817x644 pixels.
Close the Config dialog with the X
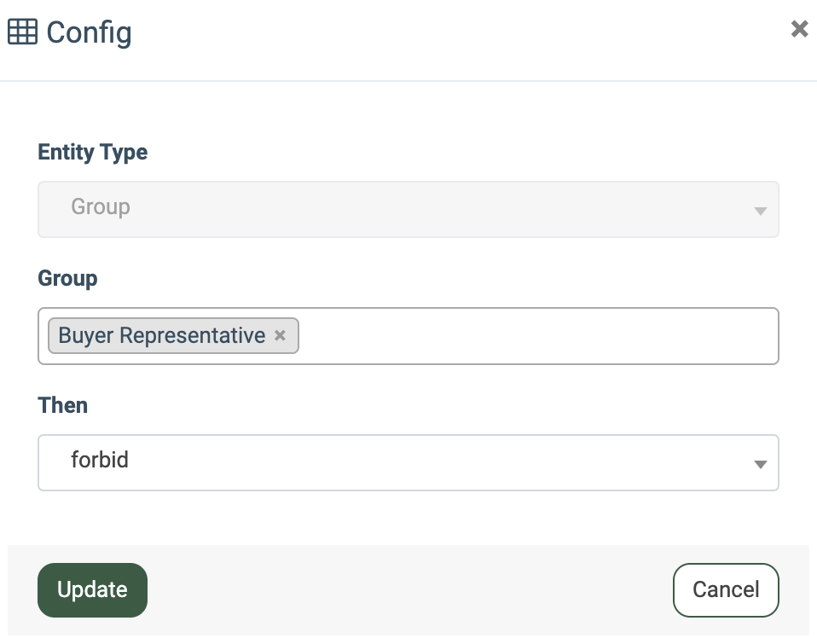(799, 29)
